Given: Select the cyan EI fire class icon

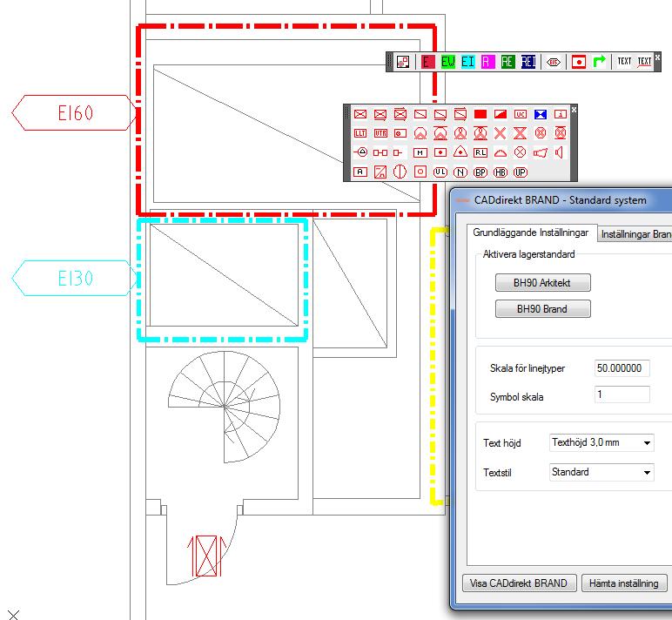Looking at the screenshot, I should tap(467, 62).
